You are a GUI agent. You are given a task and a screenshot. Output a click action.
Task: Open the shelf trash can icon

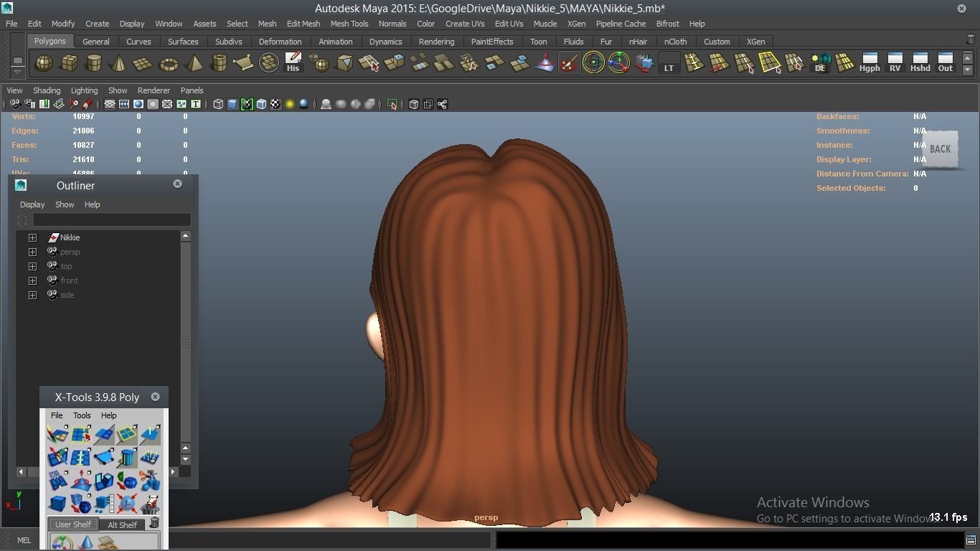pos(971,40)
